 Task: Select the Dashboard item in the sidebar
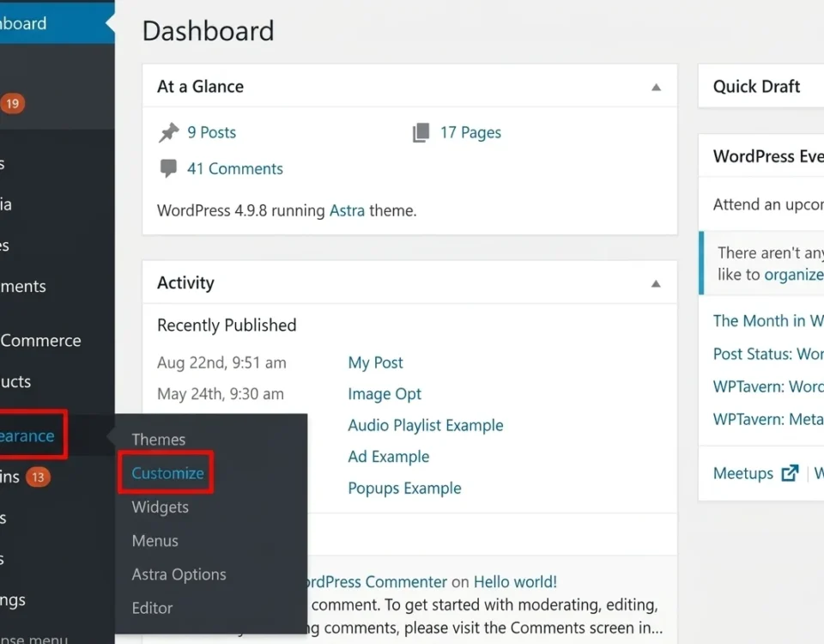tap(58, 23)
